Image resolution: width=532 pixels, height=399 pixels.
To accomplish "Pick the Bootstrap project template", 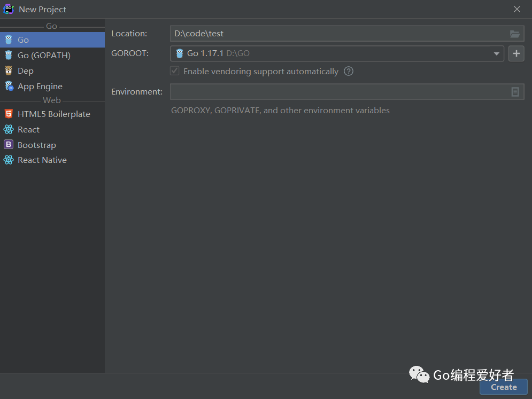I will 52,145.
